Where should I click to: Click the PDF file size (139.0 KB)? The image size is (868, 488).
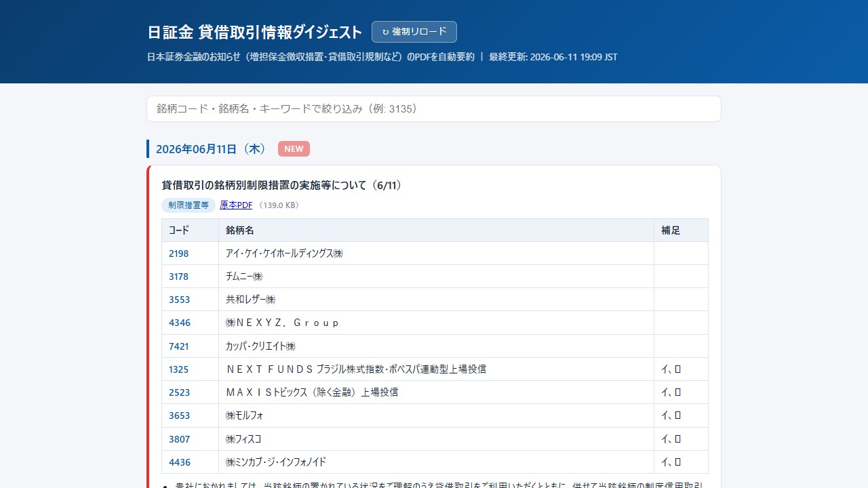[279, 205]
